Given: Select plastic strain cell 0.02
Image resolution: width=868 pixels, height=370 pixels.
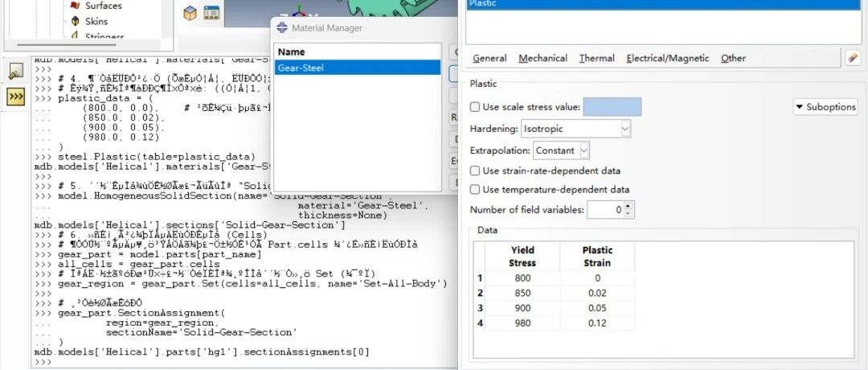Looking at the screenshot, I should coord(597,293).
